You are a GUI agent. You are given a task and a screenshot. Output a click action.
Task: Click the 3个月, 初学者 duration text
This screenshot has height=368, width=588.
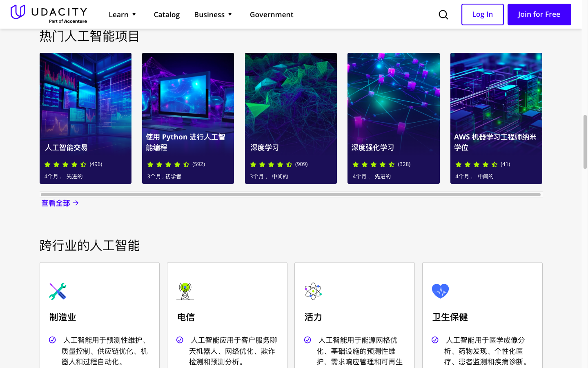tap(164, 177)
